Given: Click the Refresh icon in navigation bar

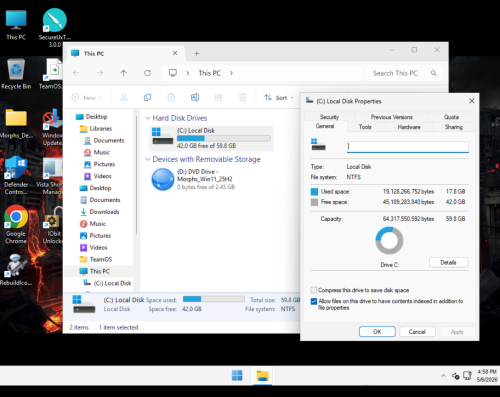Looking at the screenshot, I should [147, 73].
